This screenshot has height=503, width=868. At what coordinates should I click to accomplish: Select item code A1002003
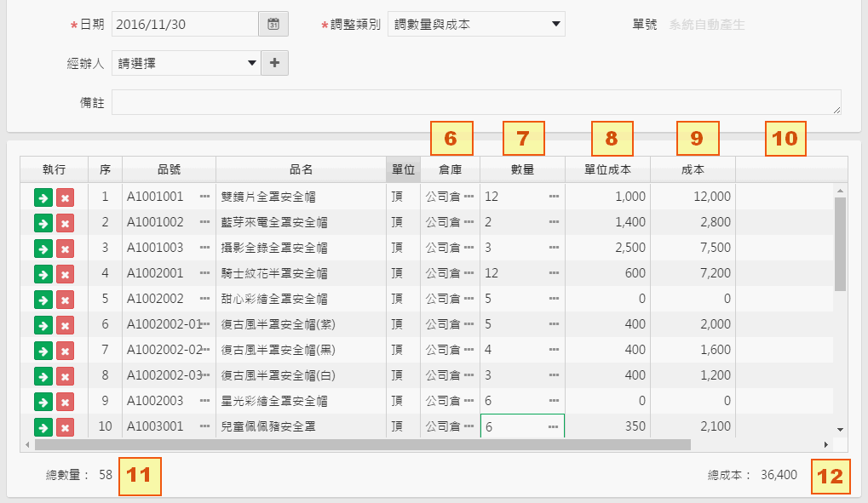pyautogui.click(x=155, y=401)
